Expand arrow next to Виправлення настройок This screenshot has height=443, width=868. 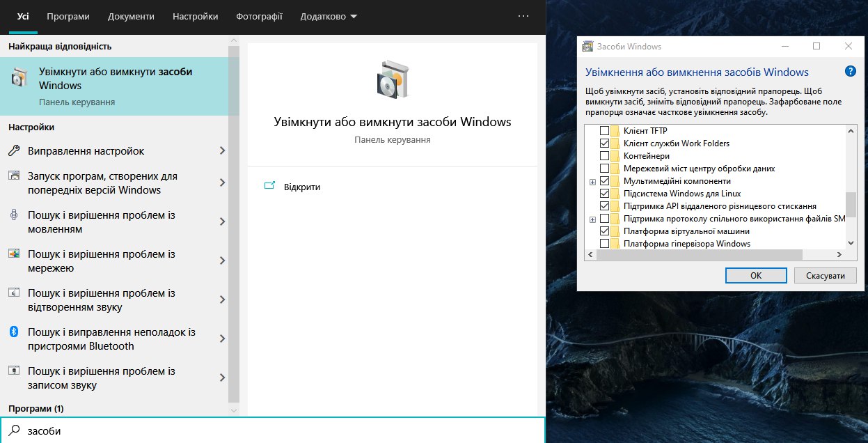[222, 151]
